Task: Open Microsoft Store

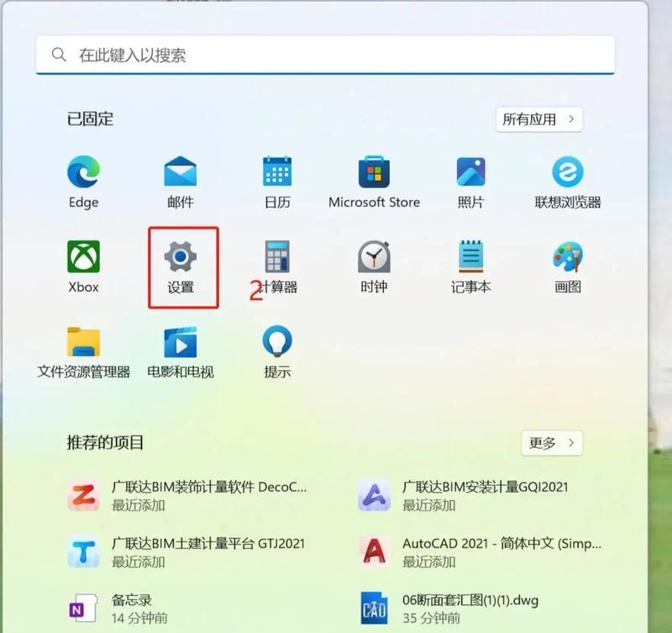Action: [x=374, y=182]
